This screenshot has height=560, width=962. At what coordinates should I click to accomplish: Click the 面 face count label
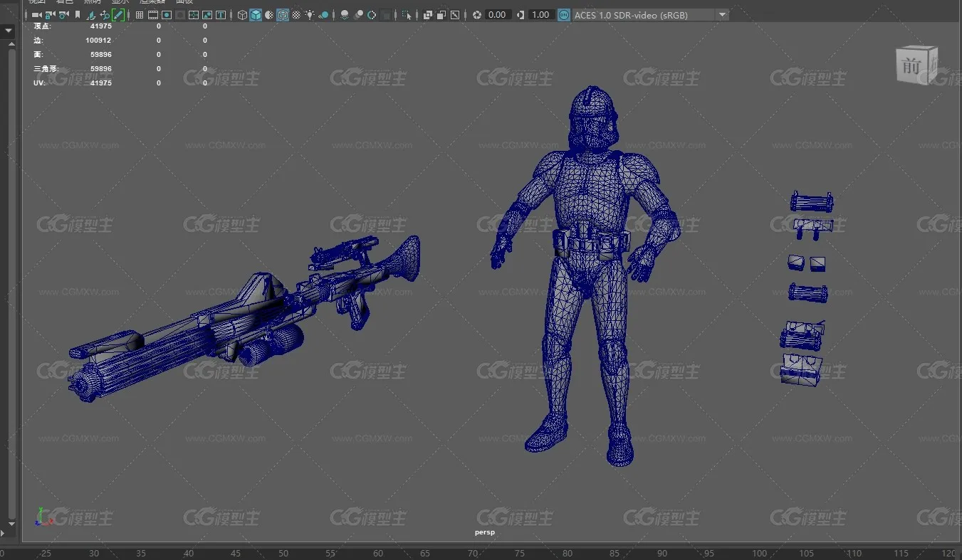pyautogui.click(x=38, y=55)
